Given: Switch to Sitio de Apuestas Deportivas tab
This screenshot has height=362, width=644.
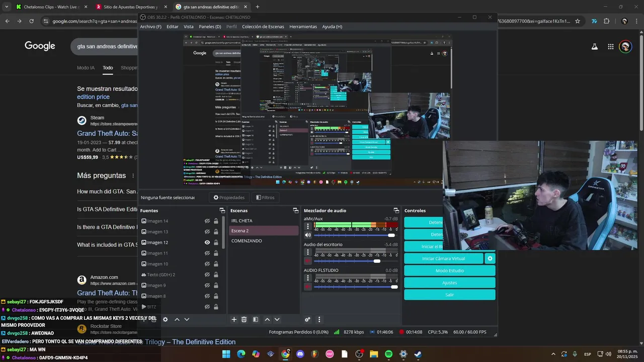Looking at the screenshot, I should tap(131, 7).
